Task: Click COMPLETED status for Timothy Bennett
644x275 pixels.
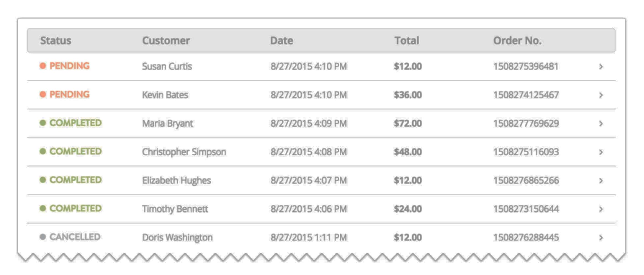Action: coord(75,208)
